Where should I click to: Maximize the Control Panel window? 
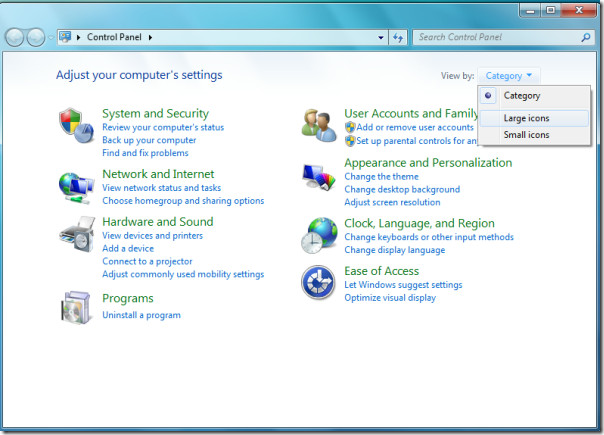551,10
